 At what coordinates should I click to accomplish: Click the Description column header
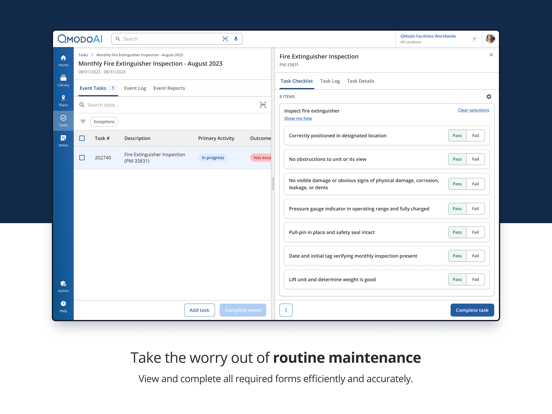[x=137, y=138]
